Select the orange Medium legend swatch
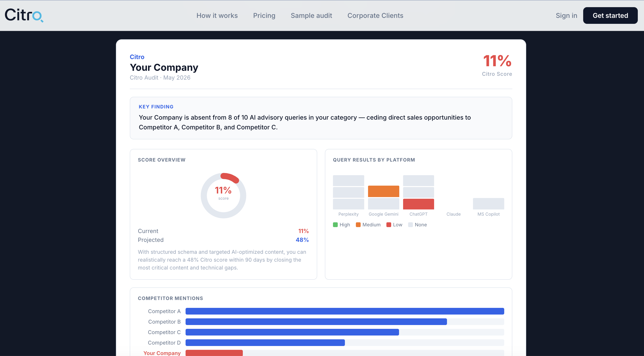The height and width of the screenshot is (356, 644). [358, 225]
